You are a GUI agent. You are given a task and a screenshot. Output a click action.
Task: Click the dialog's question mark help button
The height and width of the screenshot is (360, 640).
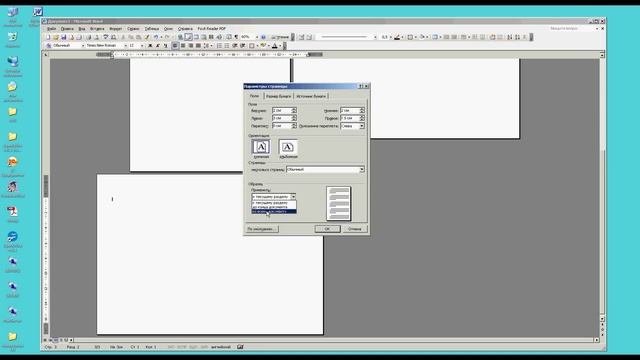pos(360,86)
